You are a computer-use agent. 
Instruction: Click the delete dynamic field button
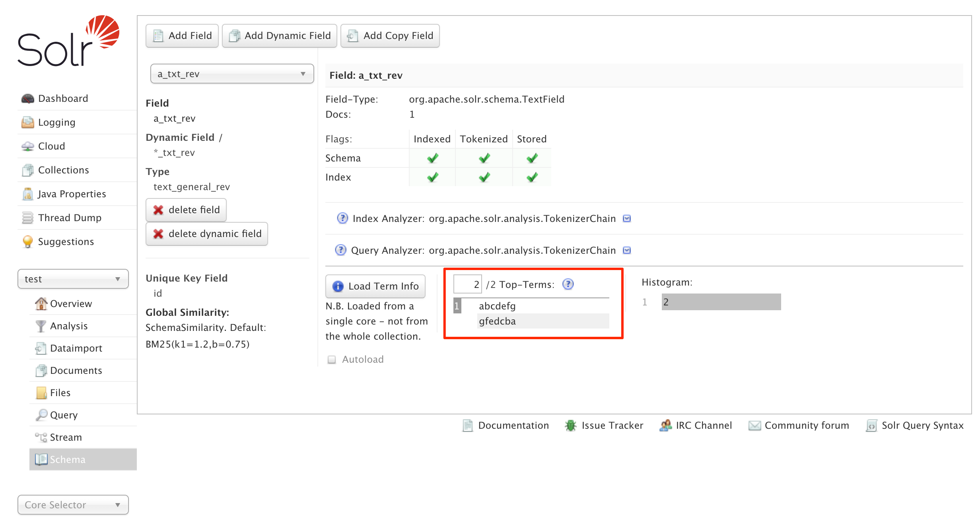click(x=207, y=234)
